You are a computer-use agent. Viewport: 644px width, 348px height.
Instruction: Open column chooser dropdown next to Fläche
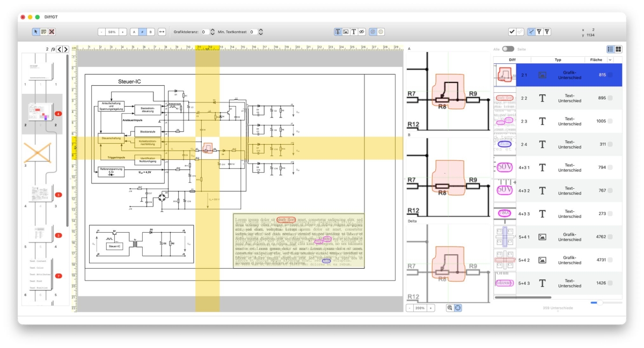(610, 60)
